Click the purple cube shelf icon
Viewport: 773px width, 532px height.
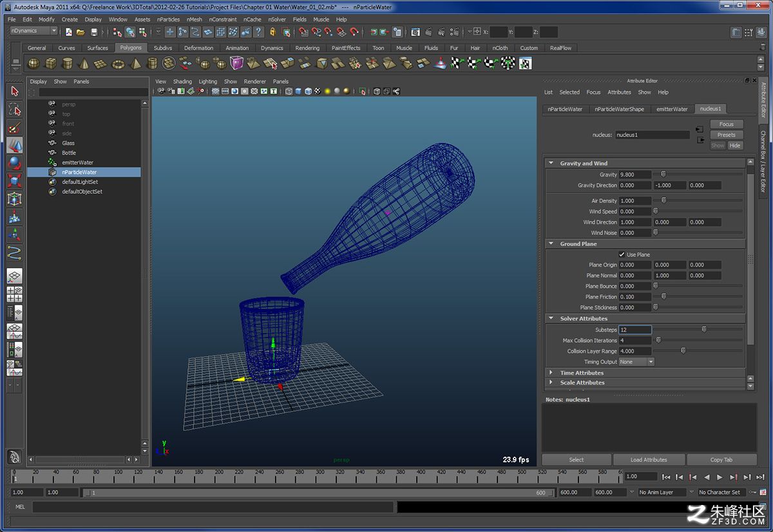pos(236,63)
